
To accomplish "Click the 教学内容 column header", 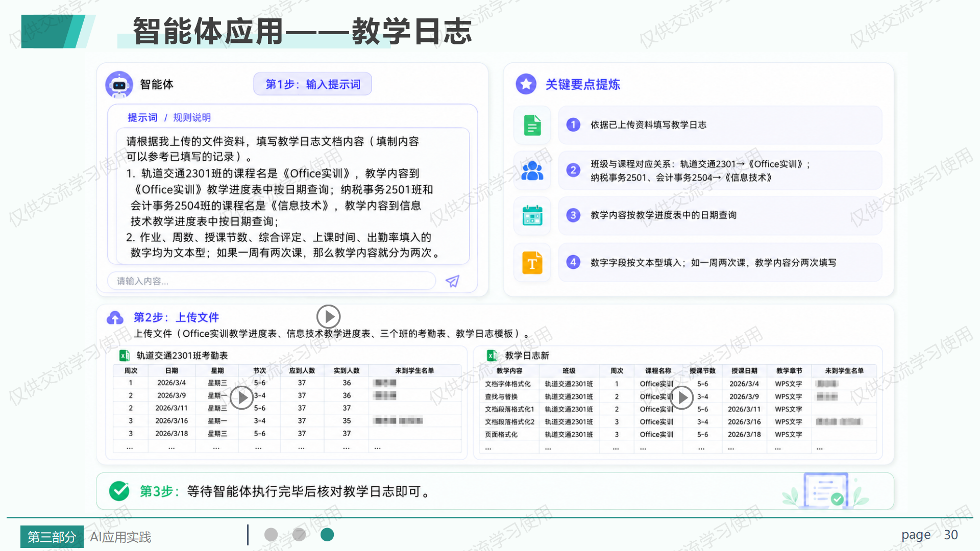I will coord(509,371).
